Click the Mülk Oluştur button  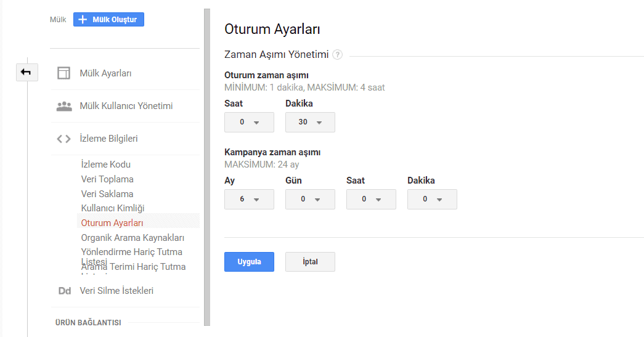click(108, 20)
